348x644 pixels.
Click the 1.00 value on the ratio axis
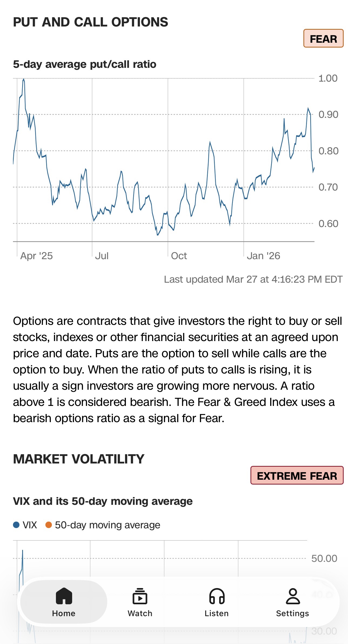click(x=328, y=78)
